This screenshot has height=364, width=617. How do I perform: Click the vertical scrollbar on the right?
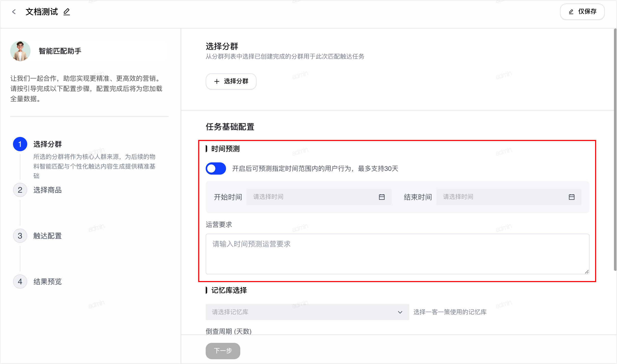[x=615, y=150]
